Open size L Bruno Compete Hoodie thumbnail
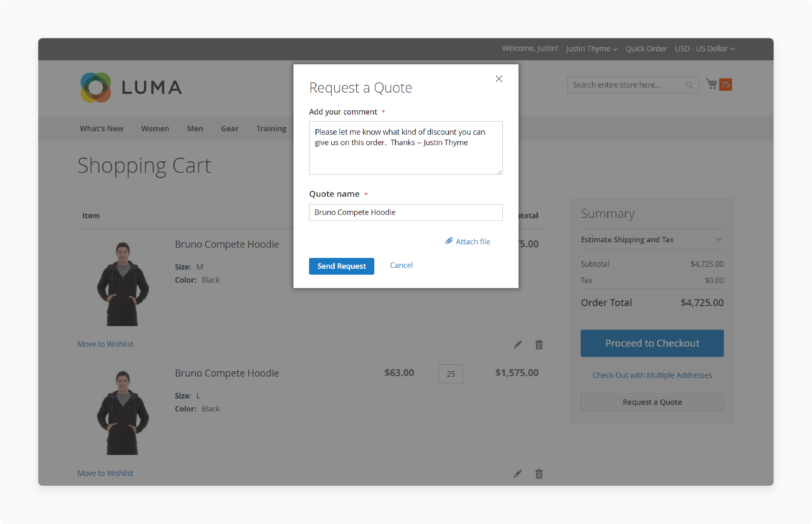This screenshot has height=524, width=812. click(123, 413)
